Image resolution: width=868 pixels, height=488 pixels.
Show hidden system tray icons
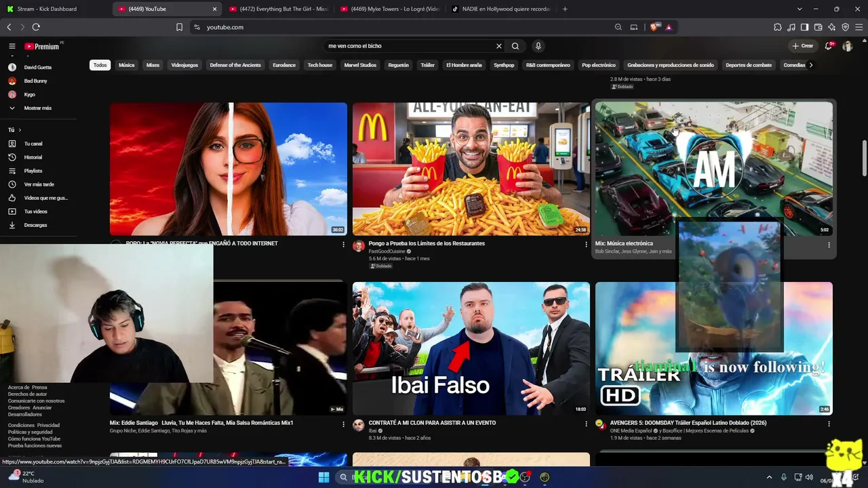pyautogui.click(x=770, y=477)
